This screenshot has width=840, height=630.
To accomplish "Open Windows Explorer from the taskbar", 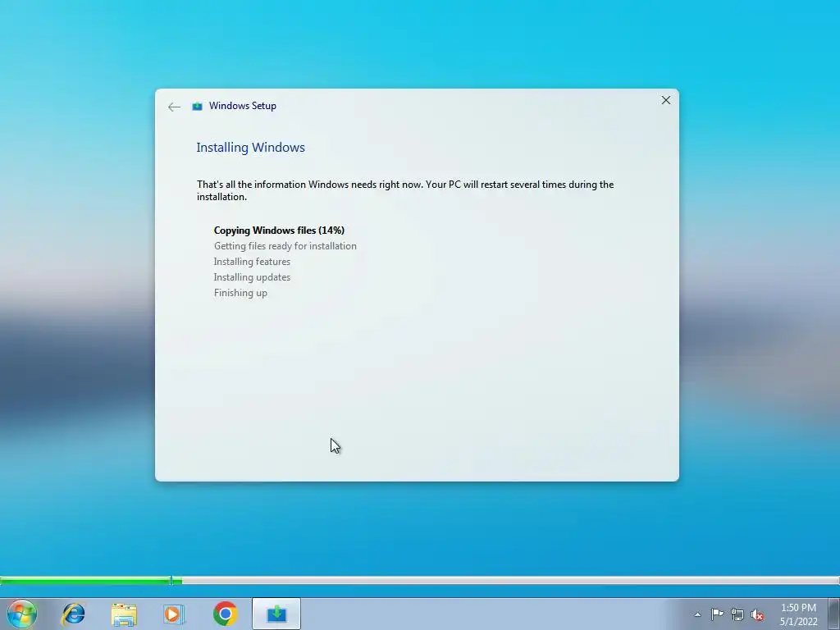I will [124, 614].
